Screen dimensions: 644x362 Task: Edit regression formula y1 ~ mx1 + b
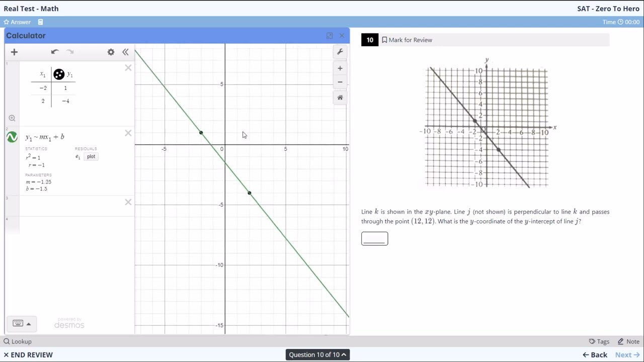tap(45, 137)
